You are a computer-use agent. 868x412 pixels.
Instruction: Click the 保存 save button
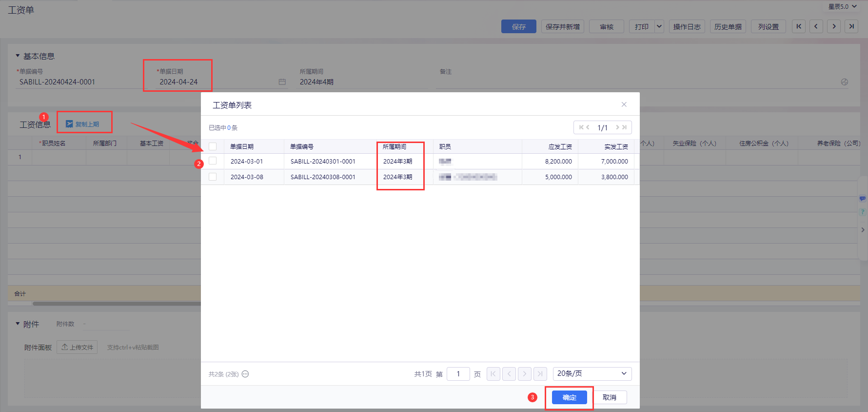click(519, 26)
